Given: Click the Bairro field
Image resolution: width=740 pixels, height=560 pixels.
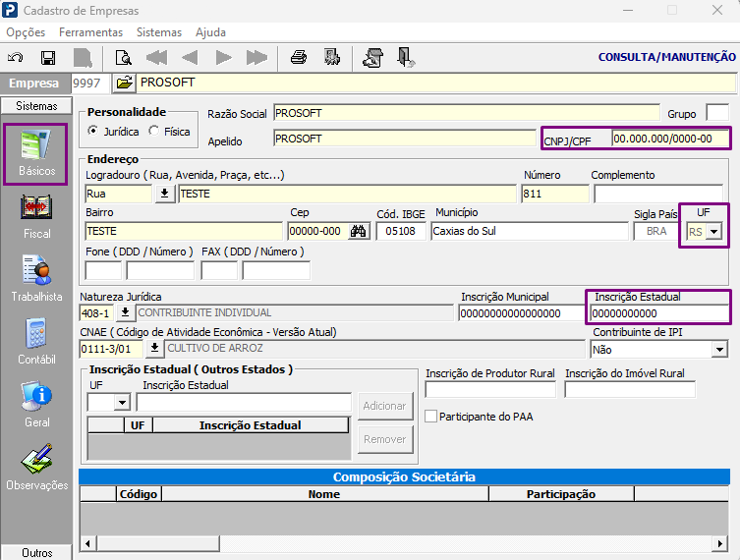Looking at the screenshot, I should pyautogui.click(x=184, y=231).
